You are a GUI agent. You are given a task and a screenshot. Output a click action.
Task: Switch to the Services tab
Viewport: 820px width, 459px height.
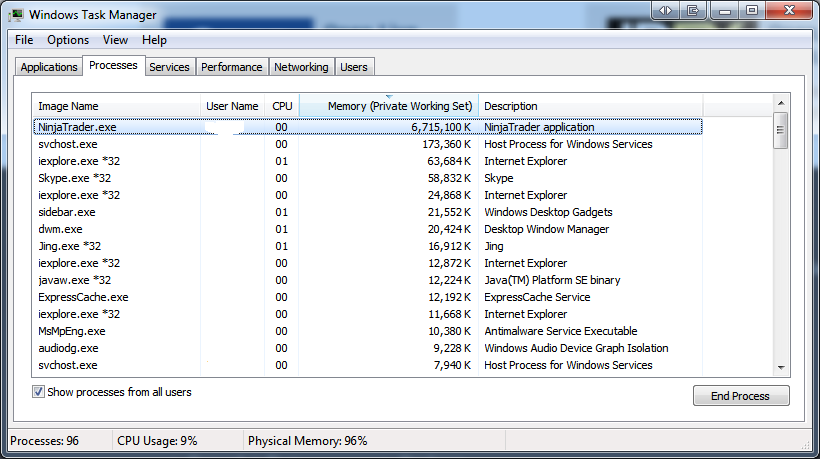pos(169,67)
